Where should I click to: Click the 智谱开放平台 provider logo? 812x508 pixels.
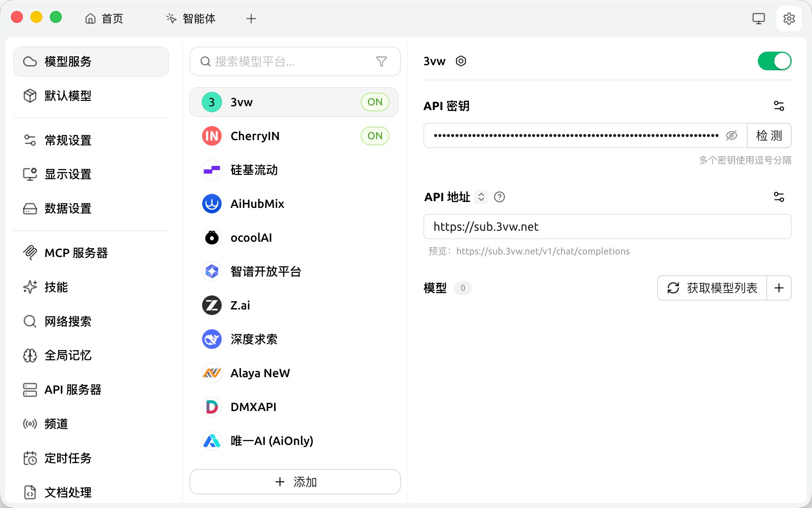212,271
